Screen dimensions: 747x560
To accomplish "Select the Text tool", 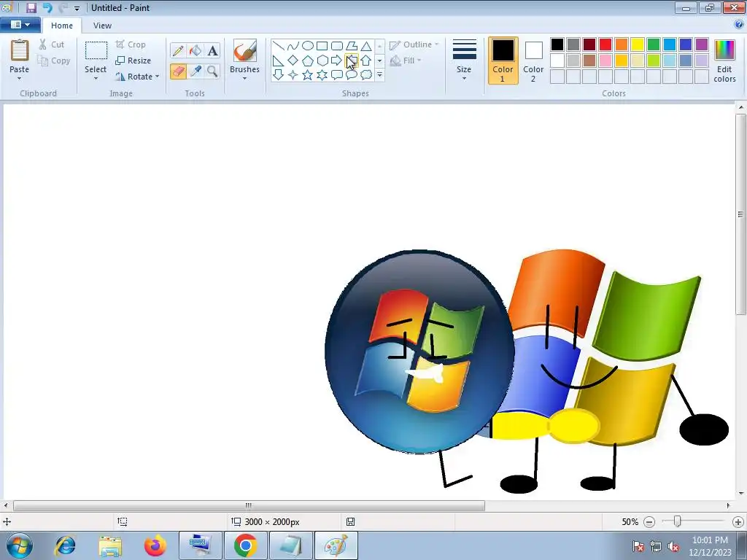I will pyautogui.click(x=212, y=50).
